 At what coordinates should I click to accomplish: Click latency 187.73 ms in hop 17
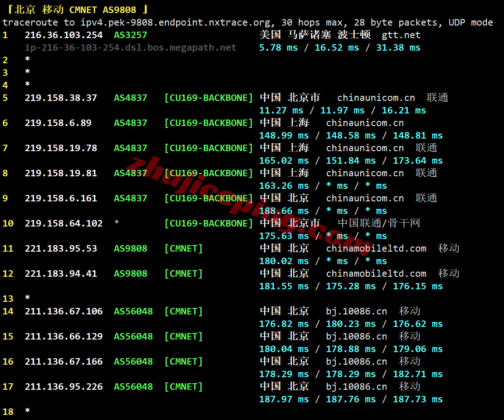(x=418, y=399)
